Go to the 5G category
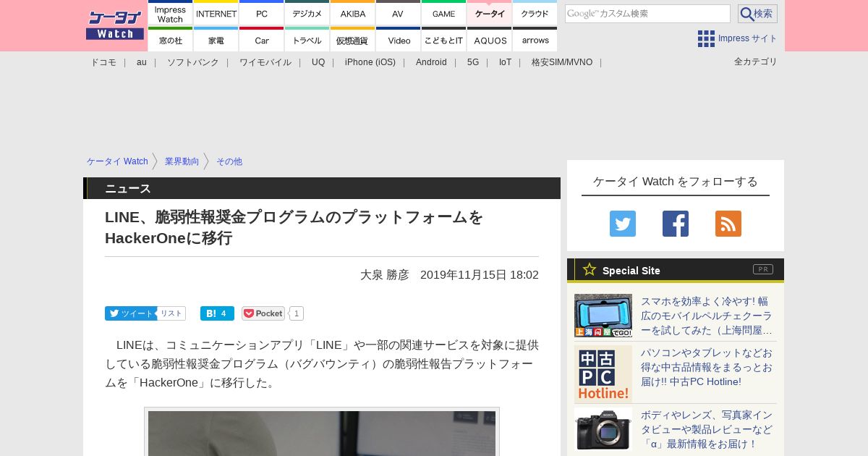 click(x=473, y=62)
